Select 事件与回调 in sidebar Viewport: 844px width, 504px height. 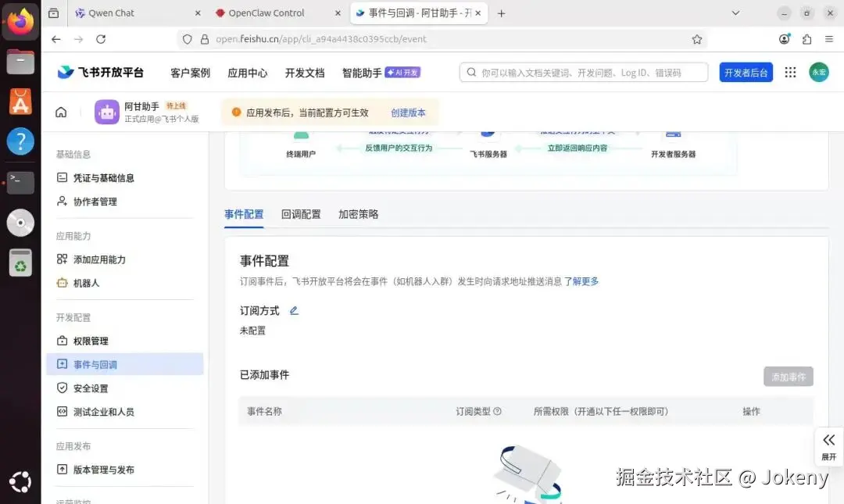click(125, 364)
